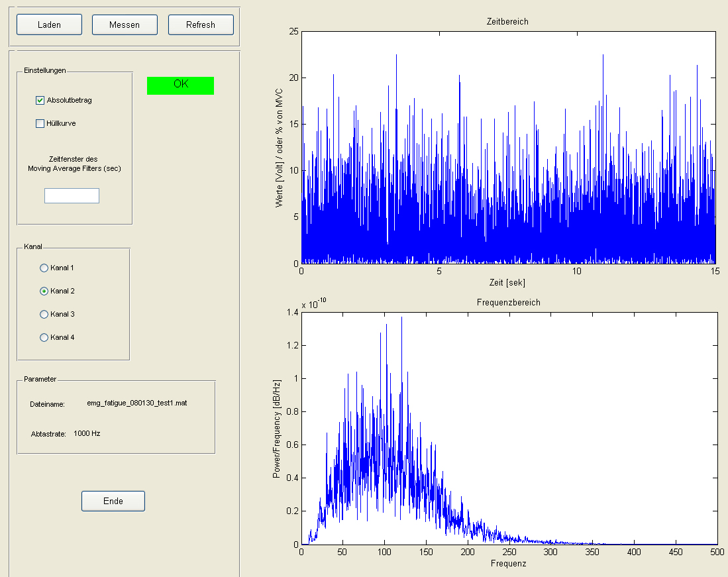This screenshot has height=577, width=728.
Task: Click the Frequenzbereich plot title
Action: (x=508, y=302)
